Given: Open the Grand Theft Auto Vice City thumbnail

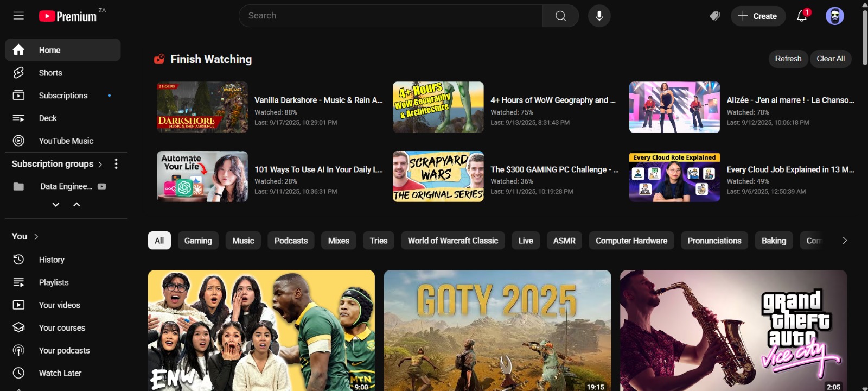Looking at the screenshot, I should click(x=733, y=330).
